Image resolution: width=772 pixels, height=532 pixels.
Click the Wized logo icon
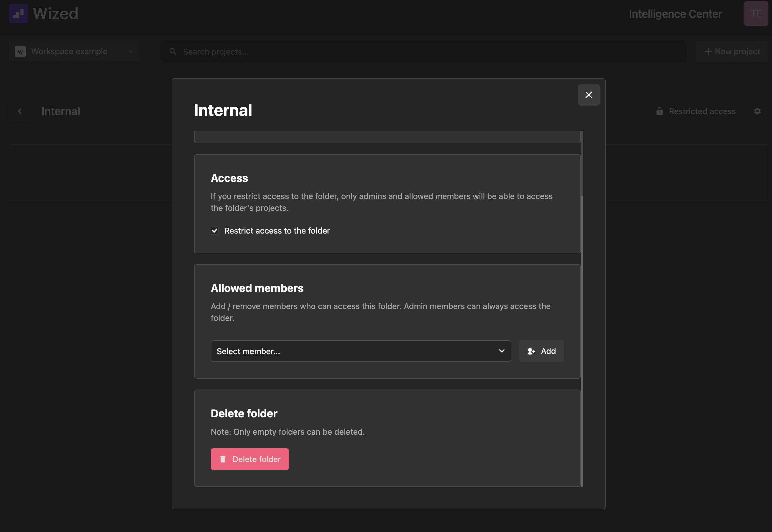[18, 13]
